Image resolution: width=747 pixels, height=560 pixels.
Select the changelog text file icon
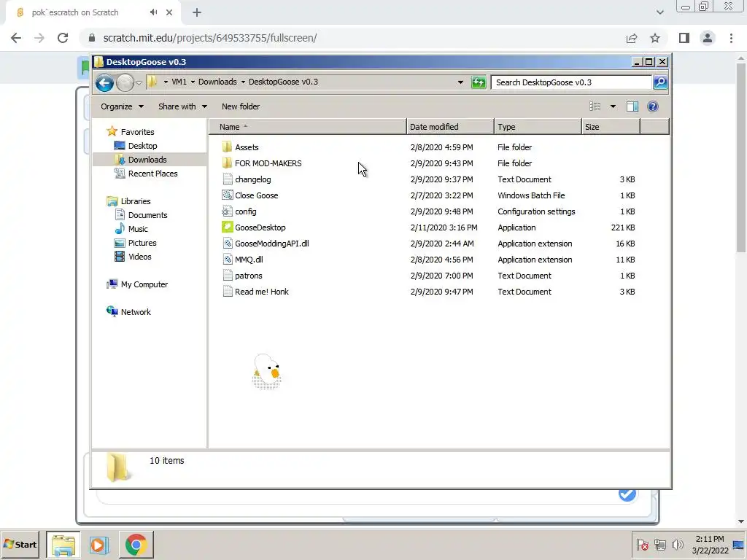(228, 179)
